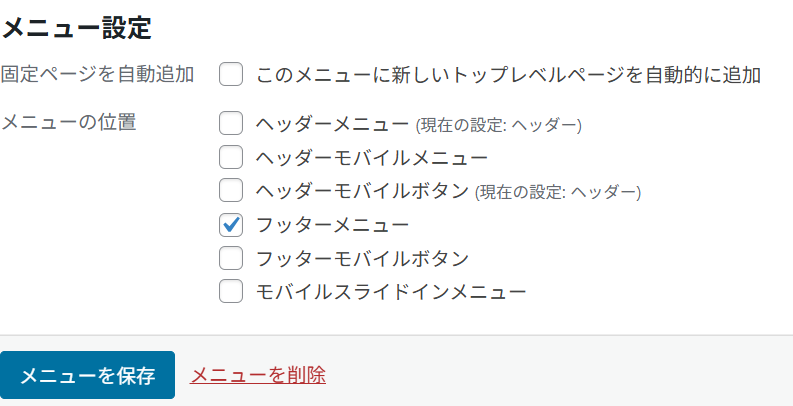Click the ヘッダーモバイルメニュー label text
This screenshot has width=793, height=406.
[372, 157]
